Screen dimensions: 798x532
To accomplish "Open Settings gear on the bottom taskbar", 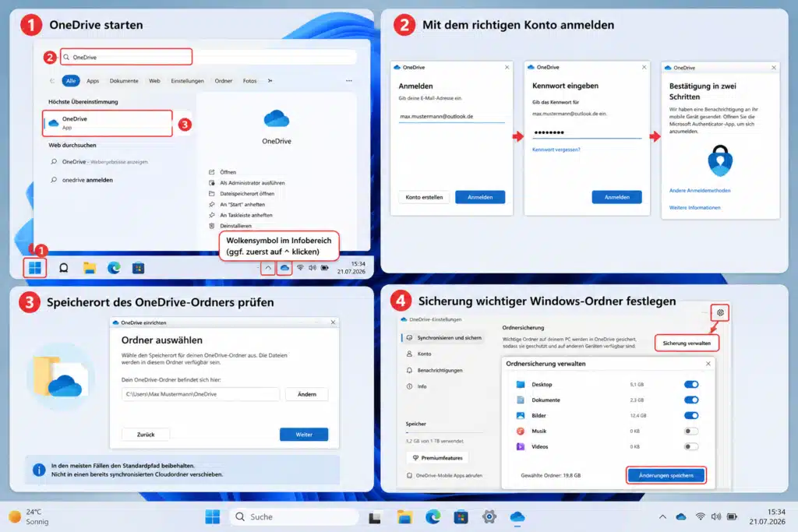I will pos(489,516).
